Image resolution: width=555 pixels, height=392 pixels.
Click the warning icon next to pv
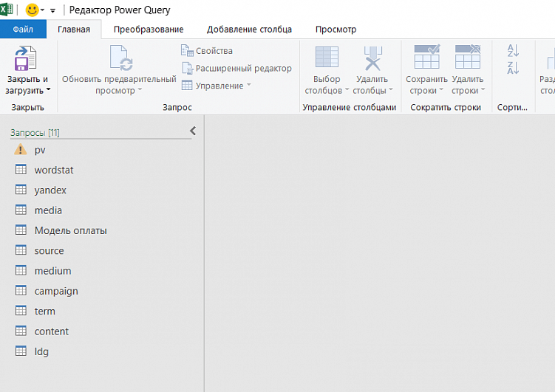(x=21, y=149)
